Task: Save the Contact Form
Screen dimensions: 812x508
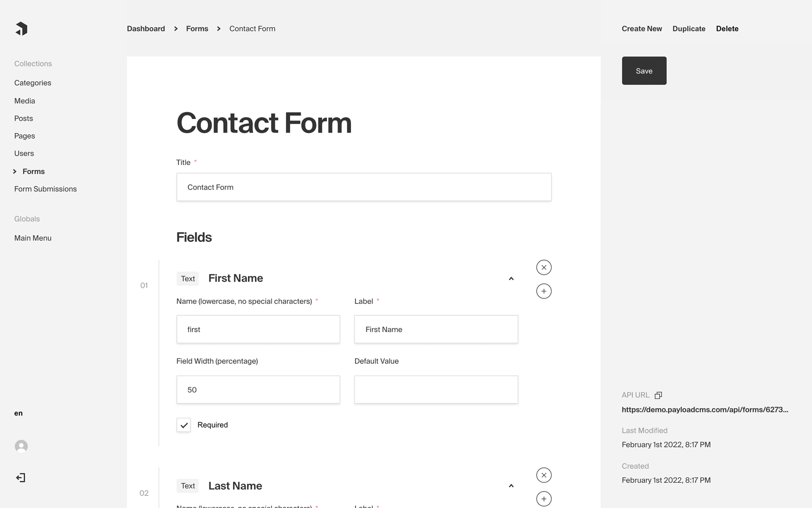Action: coord(644,71)
